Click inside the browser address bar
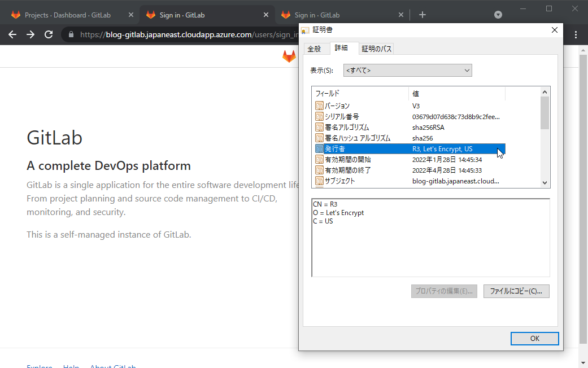The height and width of the screenshot is (368, 588). pyautogui.click(x=169, y=34)
